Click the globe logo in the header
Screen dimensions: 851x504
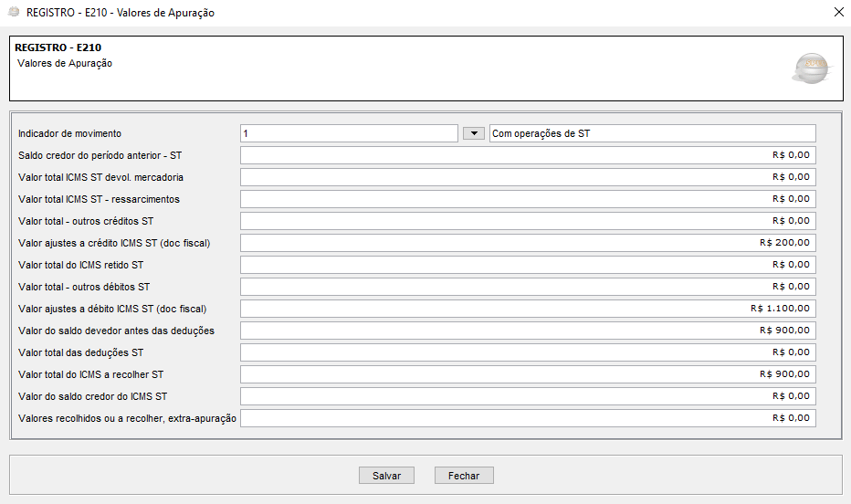pyautogui.click(x=811, y=68)
